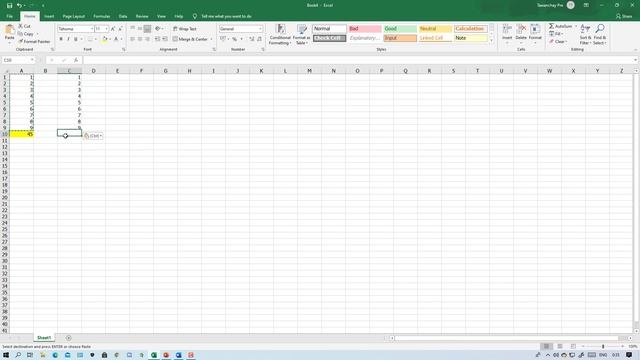Add a new sheet with plus button

(69, 338)
